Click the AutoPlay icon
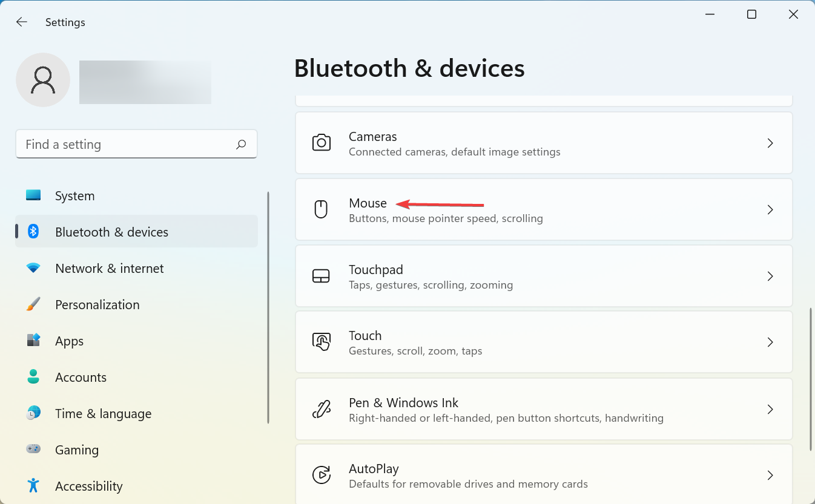815x504 pixels. tap(321, 475)
